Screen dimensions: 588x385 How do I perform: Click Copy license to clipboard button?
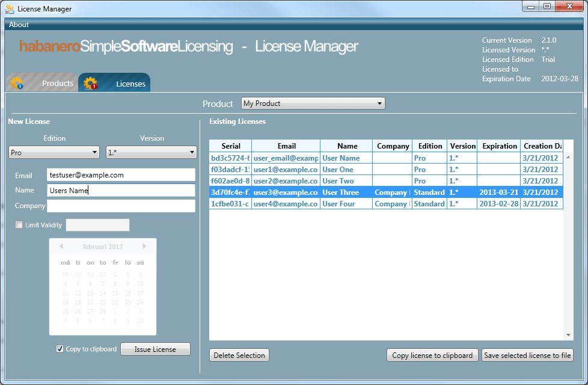(432, 355)
